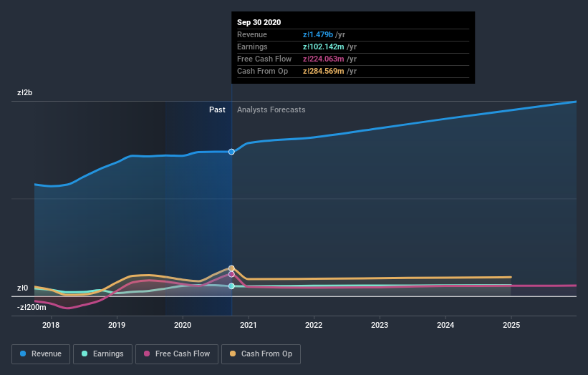The height and width of the screenshot is (375, 588).
Task: Click the Free Cash Flow label in tooltip
Action: click(264, 59)
